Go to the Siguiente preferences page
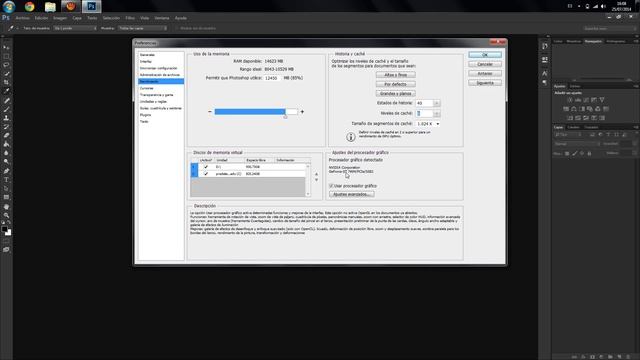 (x=485, y=83)
